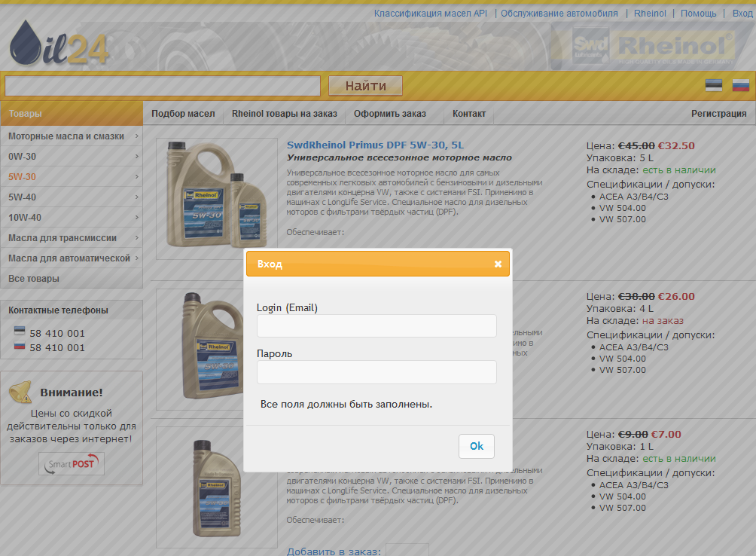The height and width of the screenshot is (556, 756).
Task: Click the €7.00 discounted price
Action: pyautogui.click(x=666, y=434)
